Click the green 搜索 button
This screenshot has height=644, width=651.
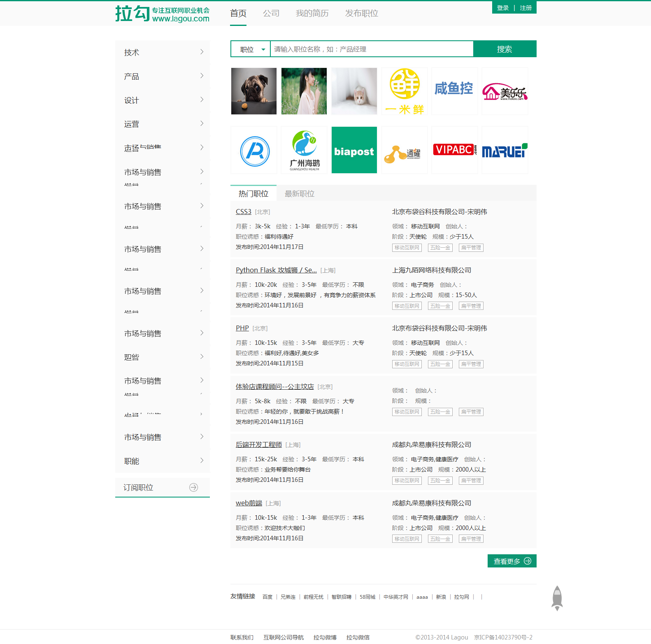[x=505, y=49]
